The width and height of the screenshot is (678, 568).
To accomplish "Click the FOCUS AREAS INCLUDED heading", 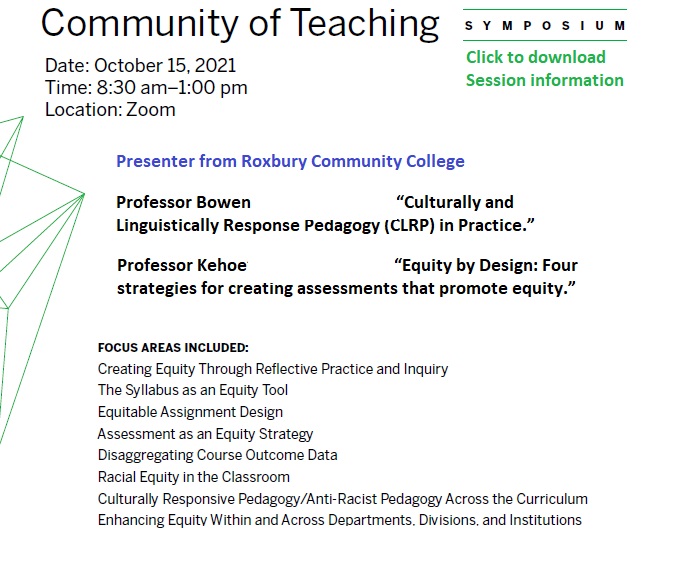I will pos(173,348).
